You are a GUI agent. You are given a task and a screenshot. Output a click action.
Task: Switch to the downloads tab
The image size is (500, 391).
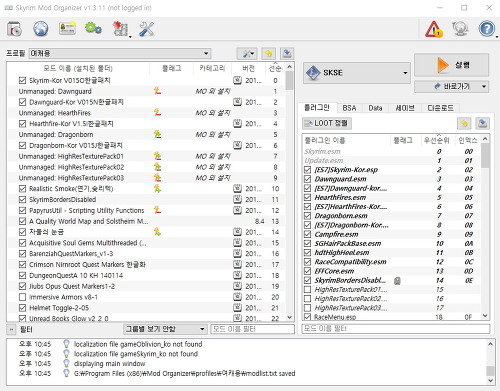[440, 108]
